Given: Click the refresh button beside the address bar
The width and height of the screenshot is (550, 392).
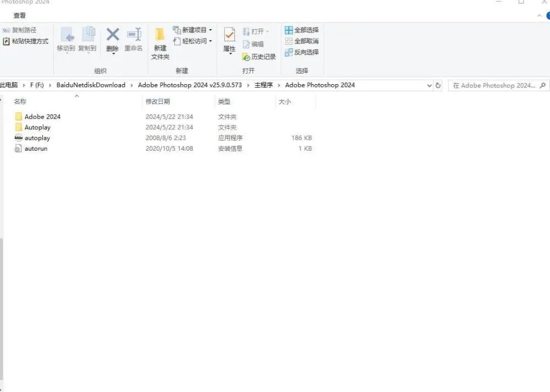Looking at the screenshot, I should click(x=438, y=85).
